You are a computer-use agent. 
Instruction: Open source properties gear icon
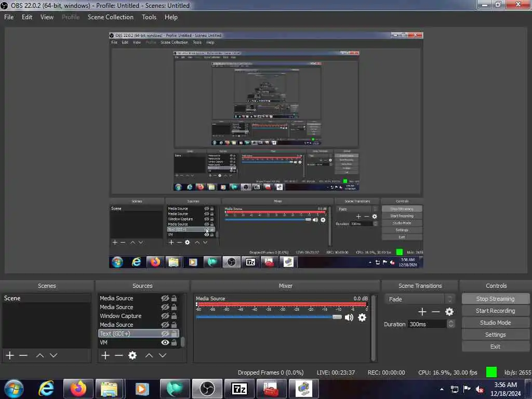pos(132,355)
